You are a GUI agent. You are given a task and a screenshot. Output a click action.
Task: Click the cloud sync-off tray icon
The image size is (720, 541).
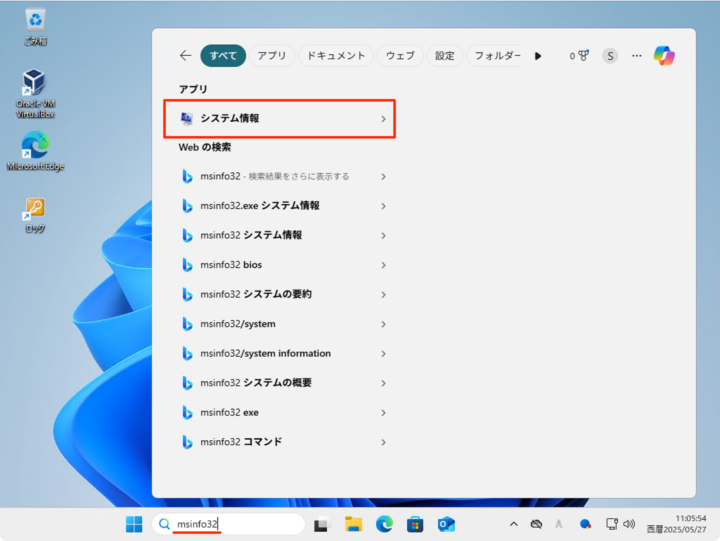(x=536, y=524)
